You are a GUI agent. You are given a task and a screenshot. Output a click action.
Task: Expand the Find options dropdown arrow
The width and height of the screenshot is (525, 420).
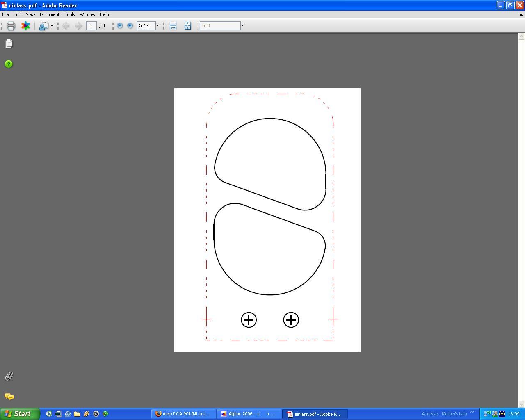[x=242, y=26]
